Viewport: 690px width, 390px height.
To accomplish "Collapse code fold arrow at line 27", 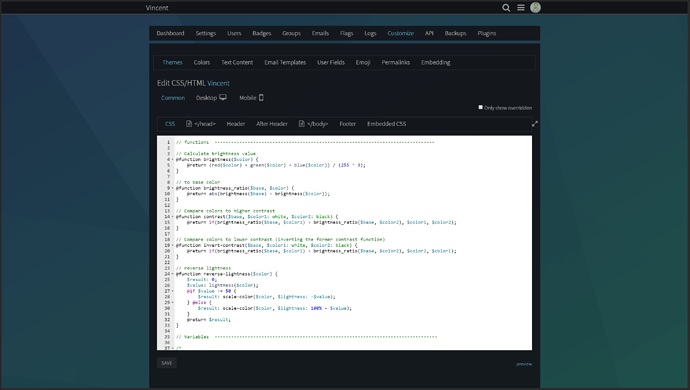I will [x=172, y=291].
